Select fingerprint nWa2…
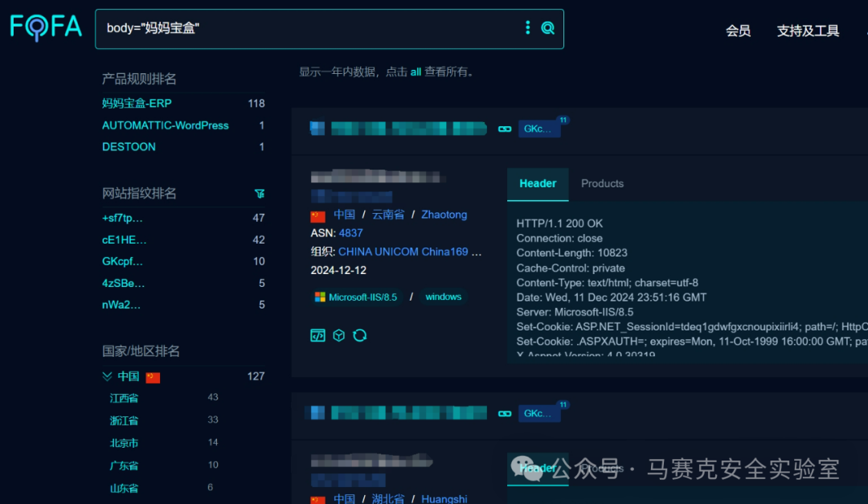The image size is (868, 504). click(x=121, y=305)
